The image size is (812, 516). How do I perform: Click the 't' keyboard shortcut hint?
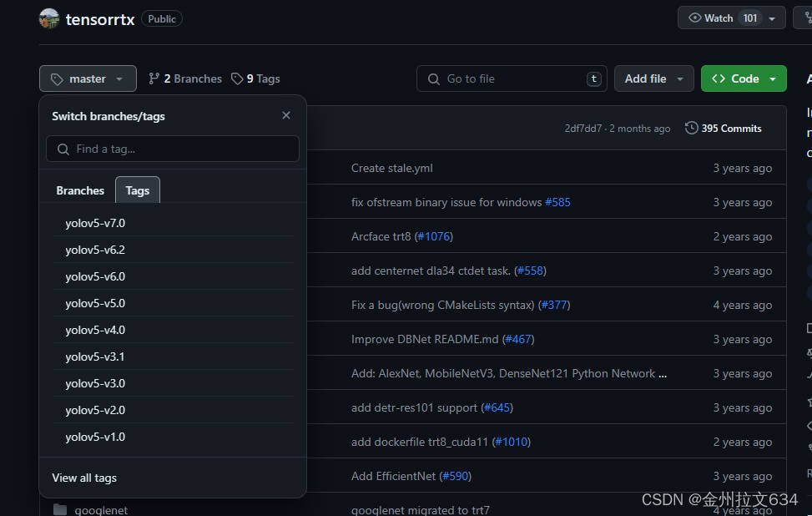pyautogui.click(x=594, y=78)
